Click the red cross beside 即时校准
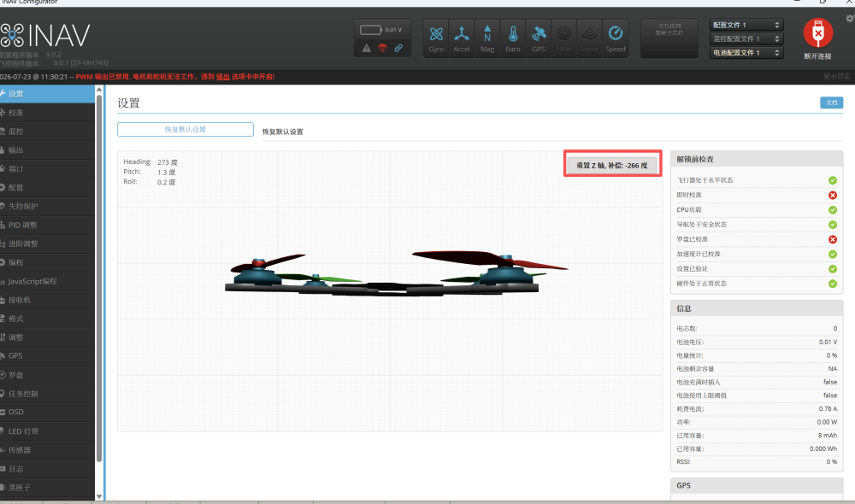 click(833, 195)
